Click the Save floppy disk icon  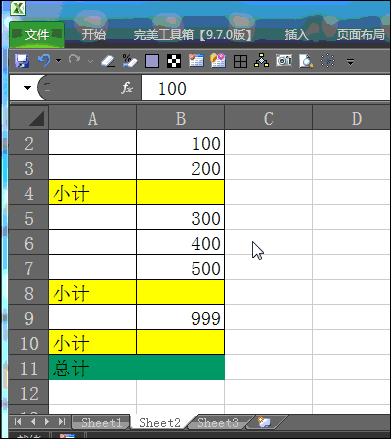coord(22,61)
